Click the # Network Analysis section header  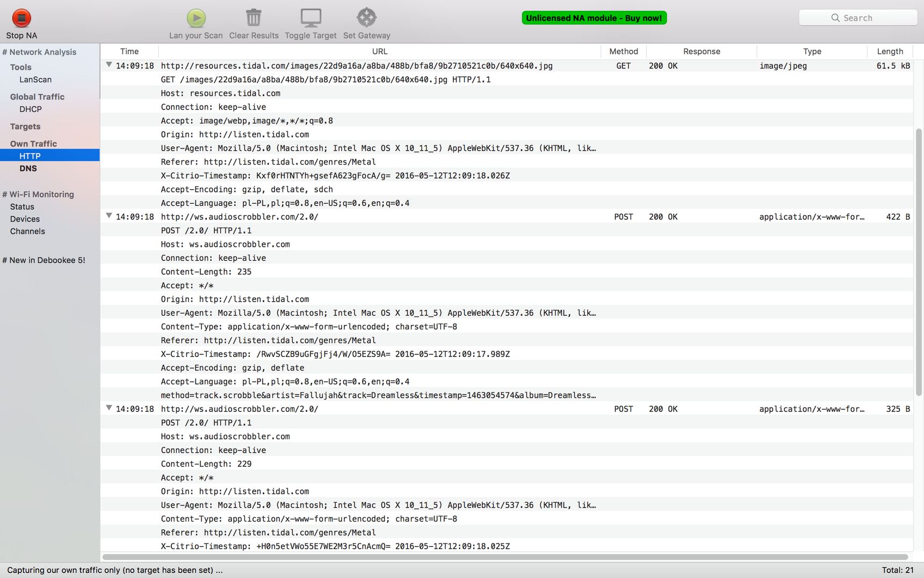click(39, 52)
